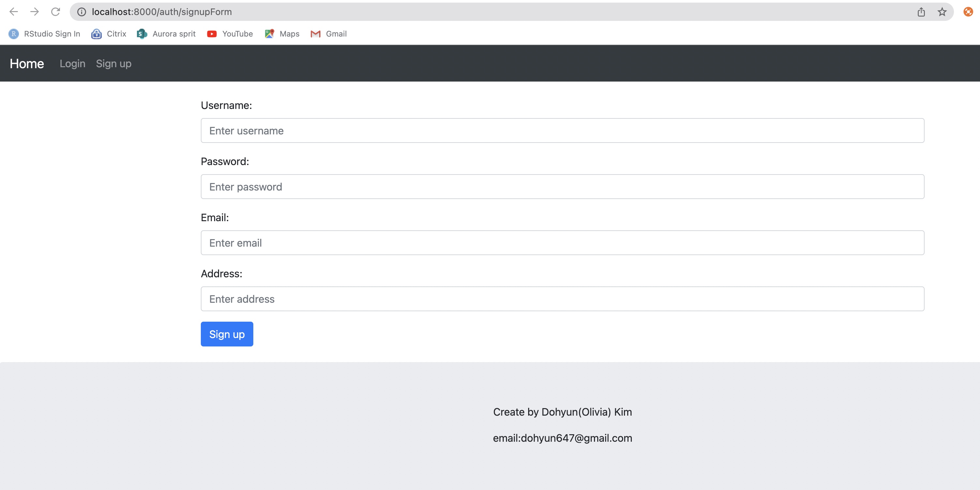This screenshot has height=490, width=980.
Task: Click the Password: label
Action: (225, 161)
